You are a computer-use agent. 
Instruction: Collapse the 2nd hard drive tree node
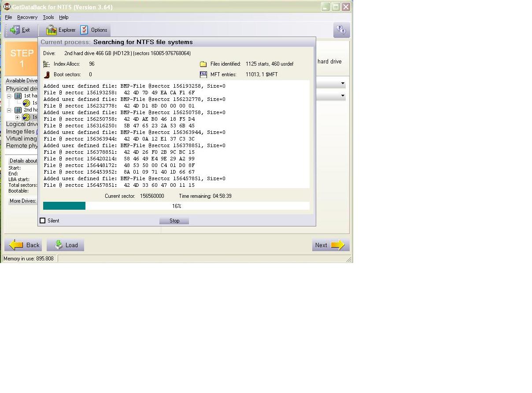[9, 110]
